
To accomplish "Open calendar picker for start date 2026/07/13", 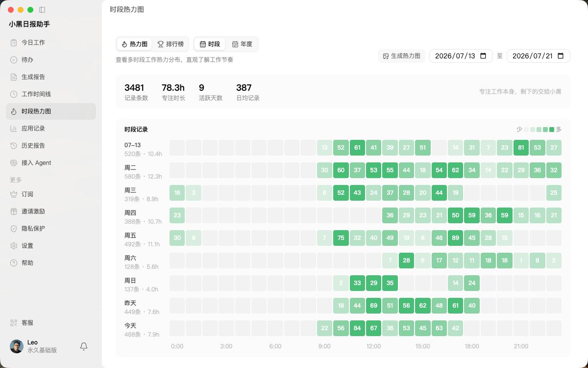I will click(x=483, y=56).
